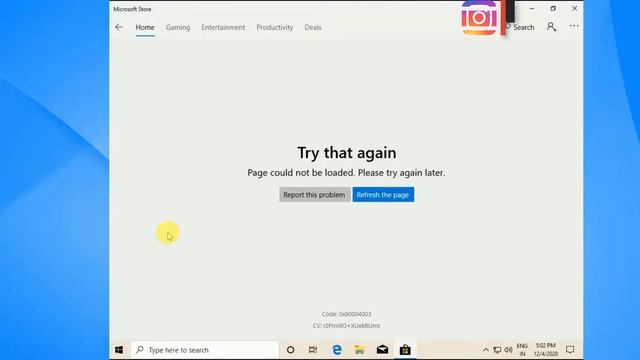The width and height of the screenshot is (640, 360).
Task: Open the See more ellipsis menu
Action: pos(574,26)
